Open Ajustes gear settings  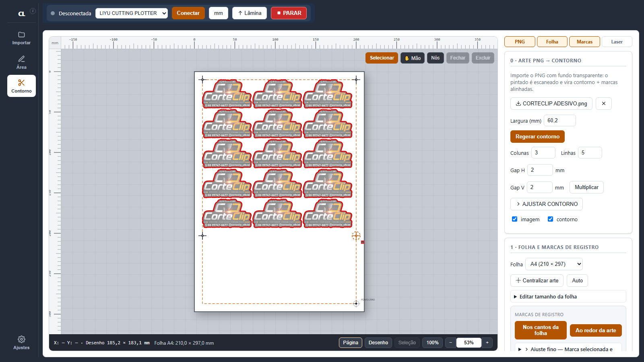coord(21,343)
